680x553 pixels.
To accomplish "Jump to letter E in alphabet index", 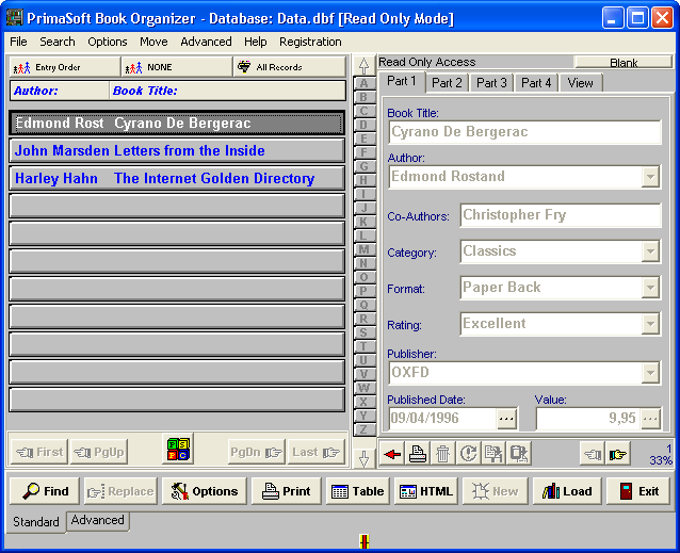I will click(364, 139).
